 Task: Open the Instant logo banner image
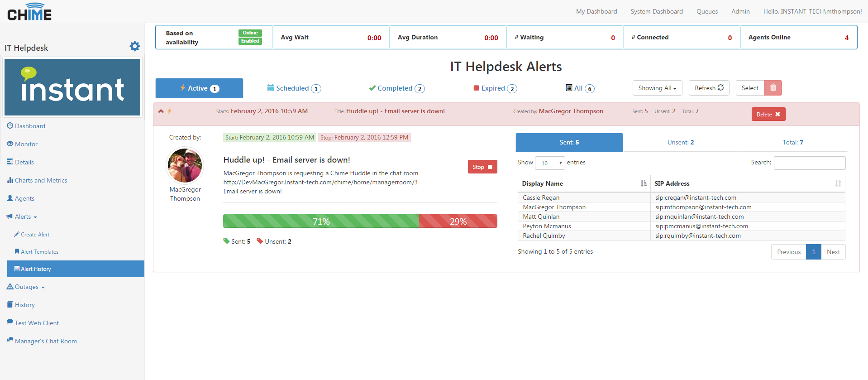click(72, 87)
